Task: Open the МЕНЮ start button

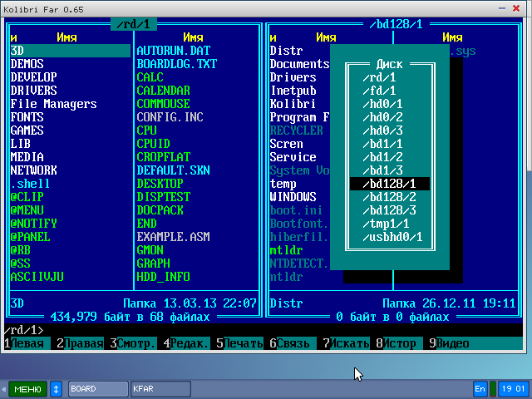Action: pyautogui.click(x=27, y=388)
